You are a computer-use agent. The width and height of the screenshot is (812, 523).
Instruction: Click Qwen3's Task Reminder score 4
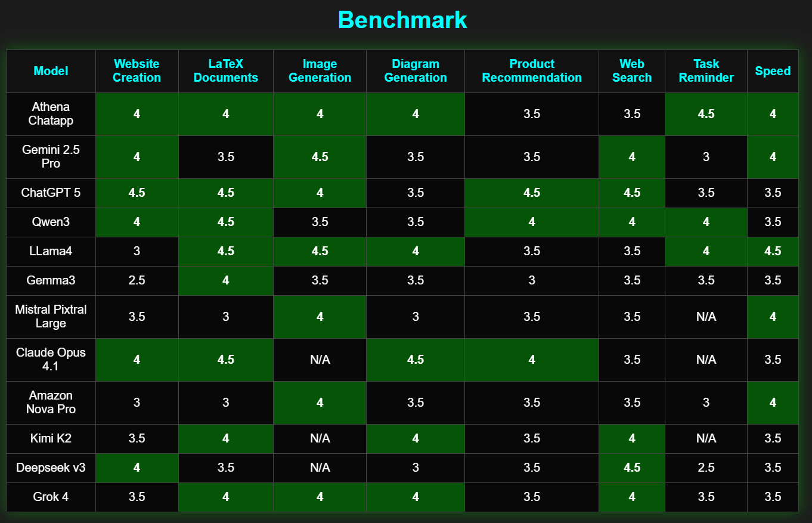[x=706, y=222]
